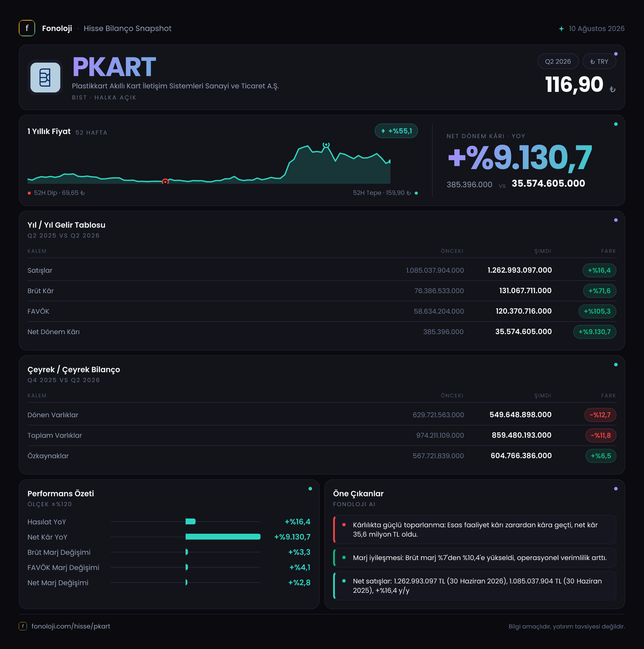Click the sparkle icon beside the date
This screenshot has height=649, width=644.
coord(561,29)
